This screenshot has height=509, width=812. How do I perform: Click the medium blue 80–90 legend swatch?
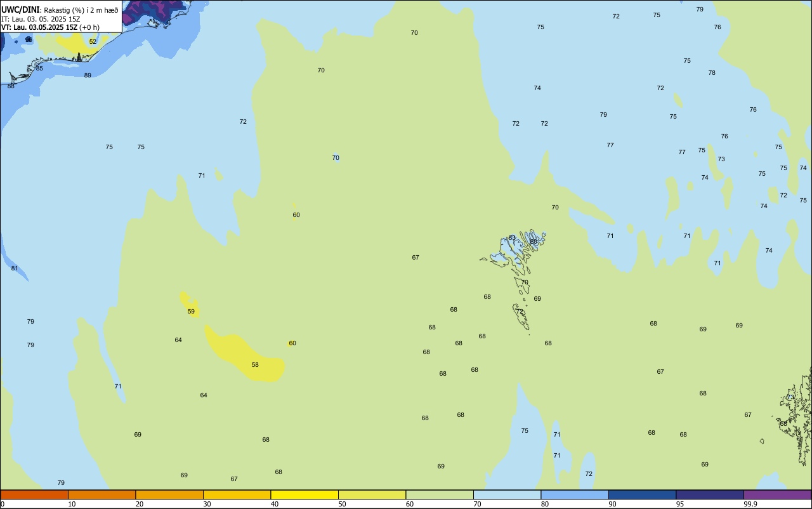[575, 494]
